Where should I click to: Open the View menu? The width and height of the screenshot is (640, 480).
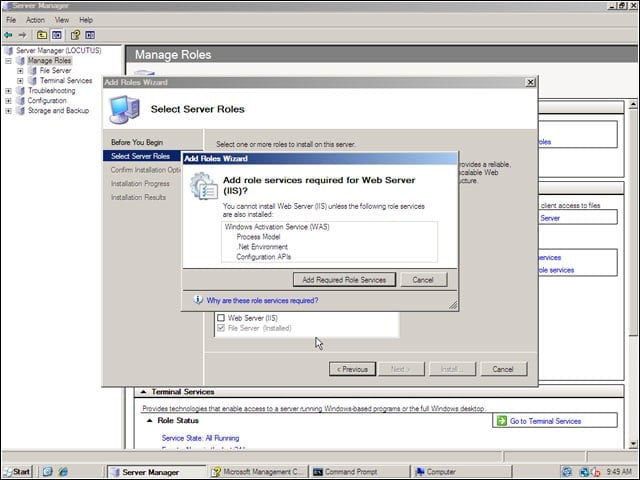(62, 20)
